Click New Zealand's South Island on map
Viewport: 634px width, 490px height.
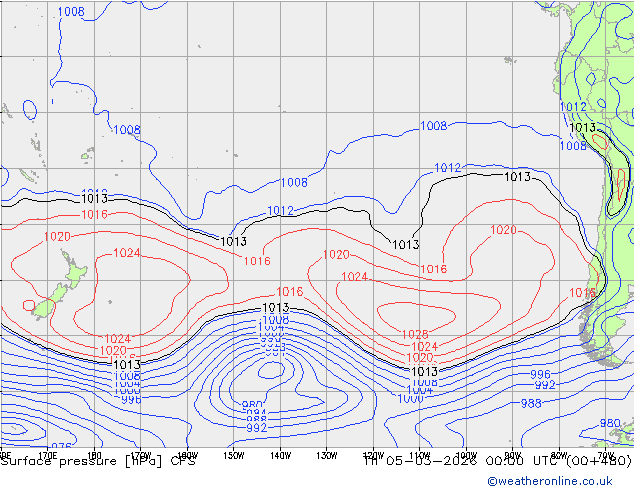[x=51, y=302]
